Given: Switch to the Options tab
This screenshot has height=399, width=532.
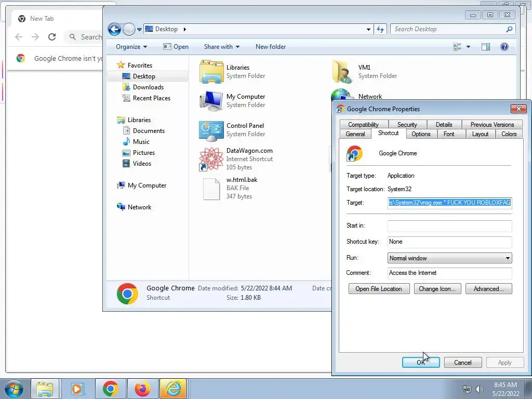Looking at the screenshot, I should [421, 134].
